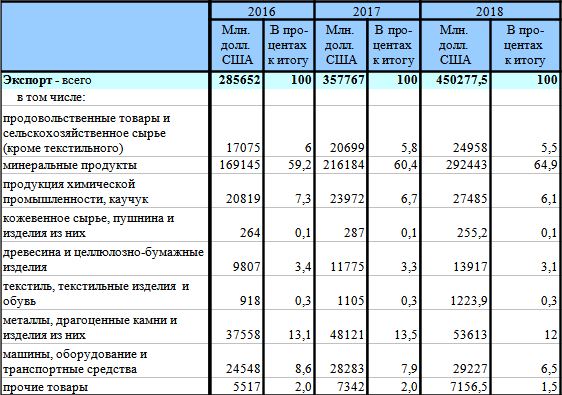
Task: Click machinery share 7,9
Action: pyautogui.click(x=409, y=369)
